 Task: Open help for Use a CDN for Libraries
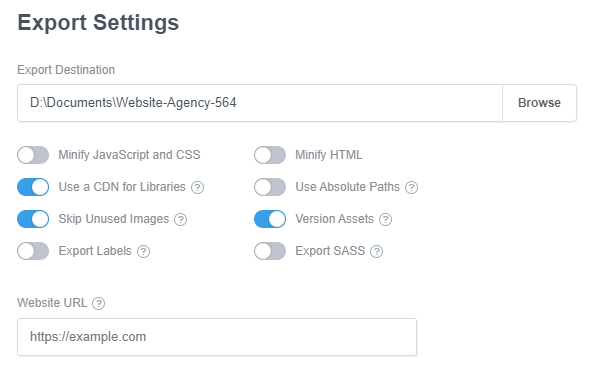(x=197, y=187)
